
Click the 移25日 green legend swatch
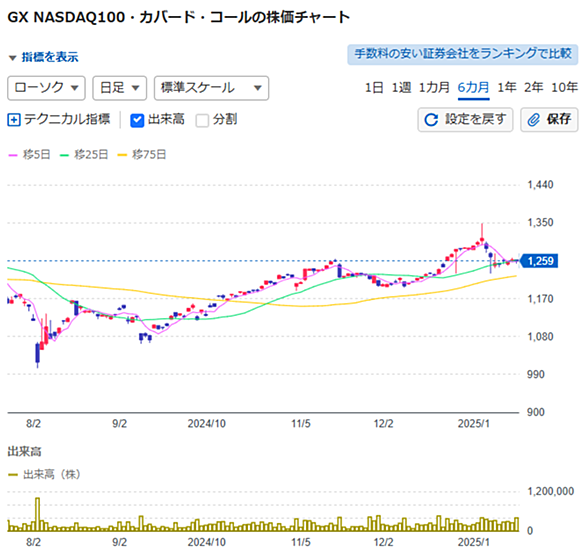[65, 154]
